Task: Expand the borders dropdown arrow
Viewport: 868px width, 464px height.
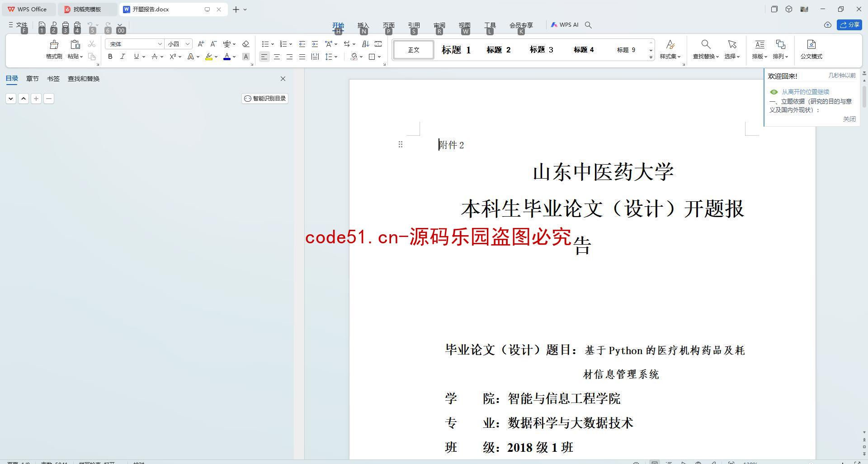Action: tap(379, 57)
